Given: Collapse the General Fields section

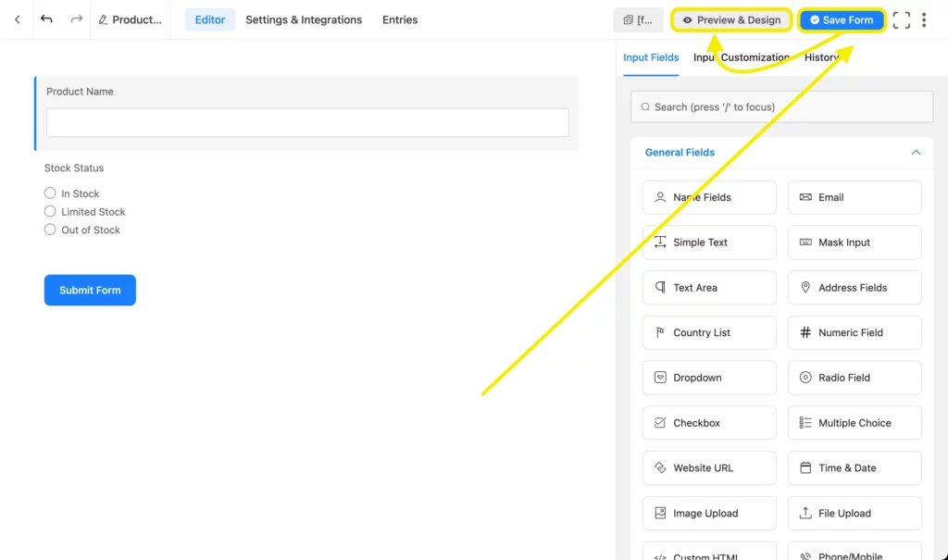Looking at the screenshot, I should 916,153.
